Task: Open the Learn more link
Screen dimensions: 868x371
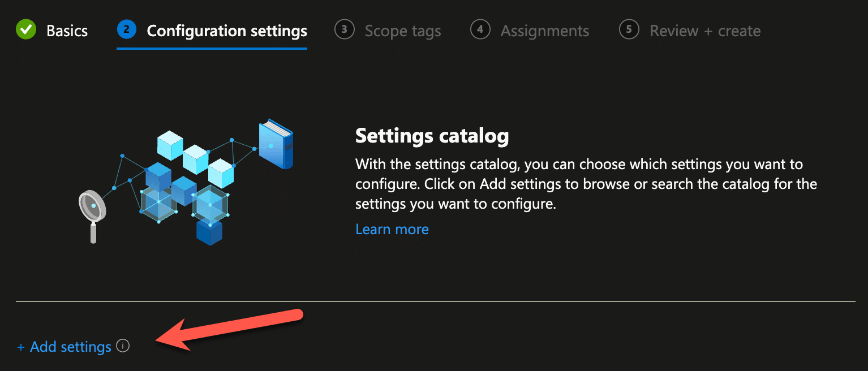Action: (x=392, y=228)
